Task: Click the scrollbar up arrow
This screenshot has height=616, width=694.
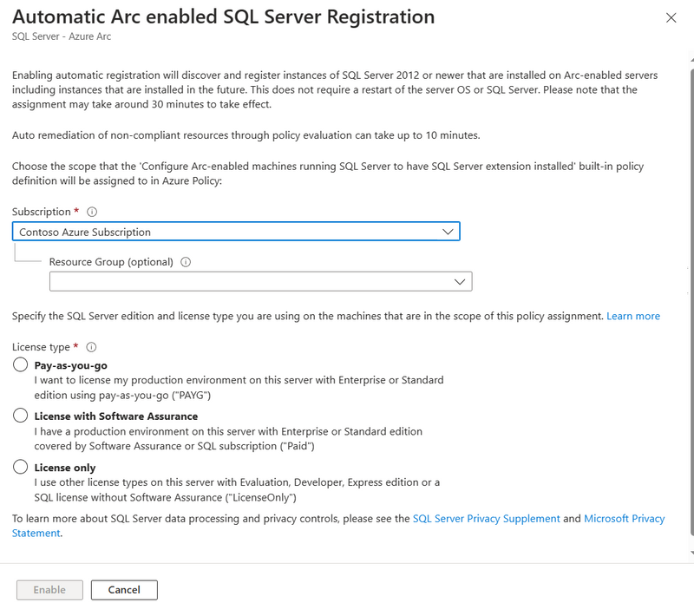Action: coord(691,60)
